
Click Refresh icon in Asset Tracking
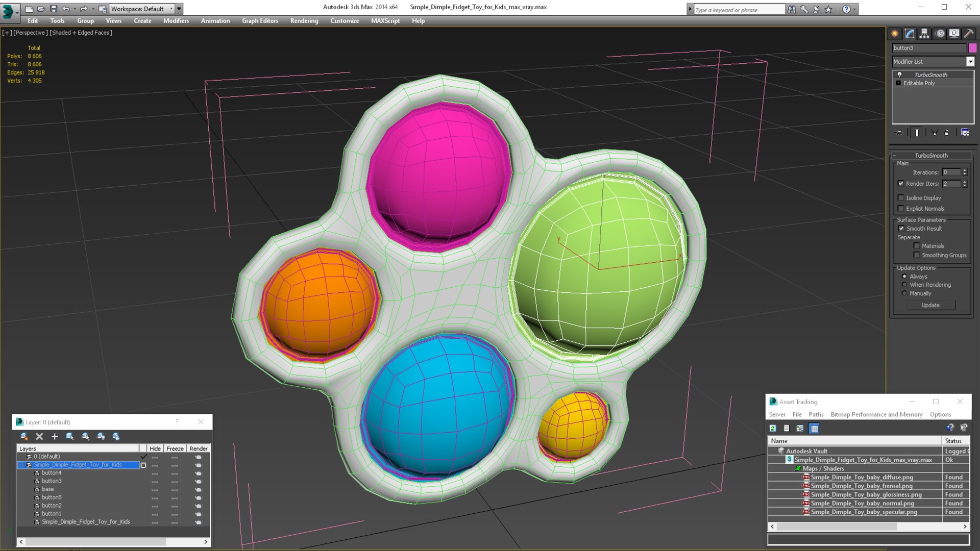coord(773,429)
